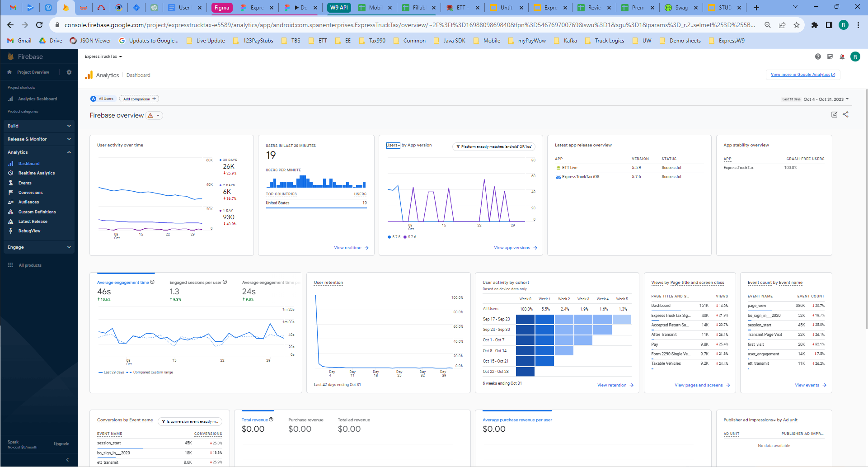Click the Custom Definitions icon

(11, 212)
